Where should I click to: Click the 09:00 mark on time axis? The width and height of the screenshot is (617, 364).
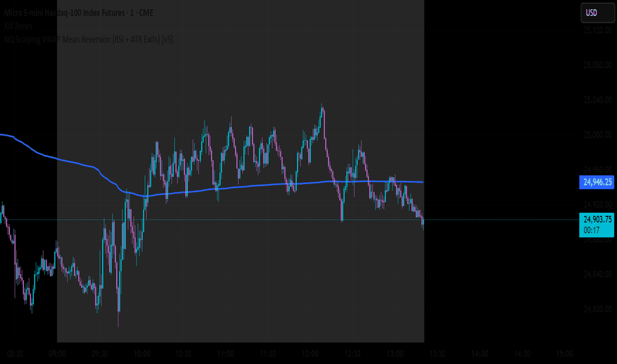pos(58,354)
